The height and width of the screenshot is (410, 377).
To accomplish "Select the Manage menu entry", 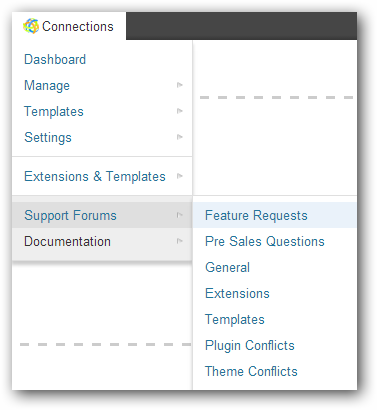I will pyautogui.click(x=47, y=86).
